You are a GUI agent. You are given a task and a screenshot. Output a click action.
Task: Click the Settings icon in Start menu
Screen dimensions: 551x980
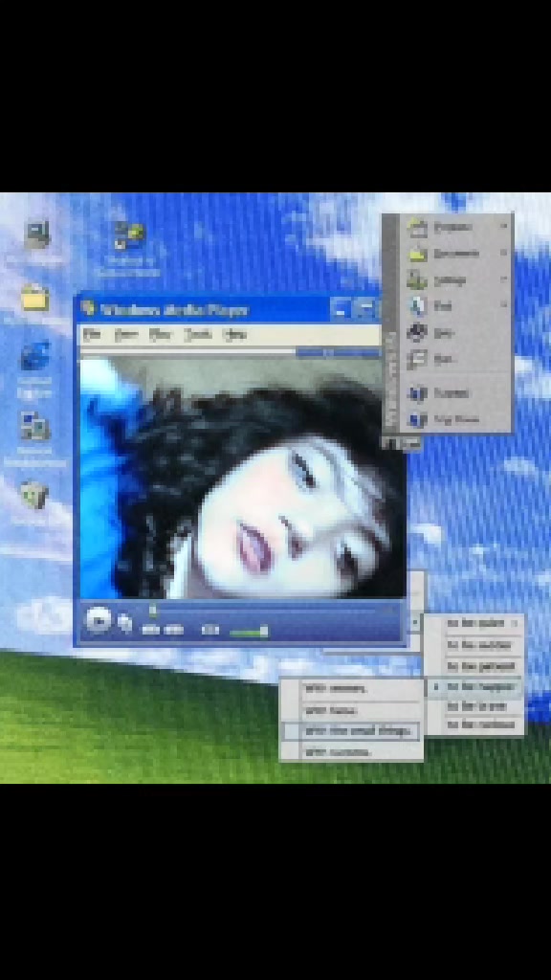coord(417,280)
